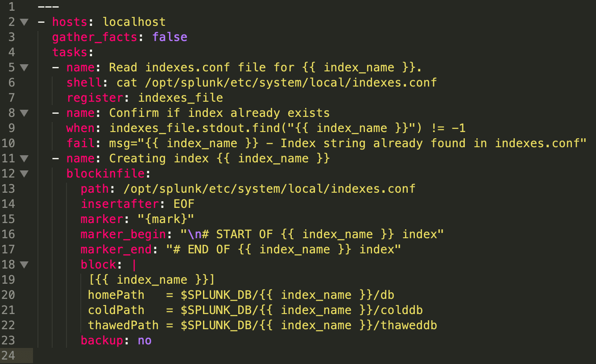
Task: Click the 'backup' key
Action: (102, 340)
